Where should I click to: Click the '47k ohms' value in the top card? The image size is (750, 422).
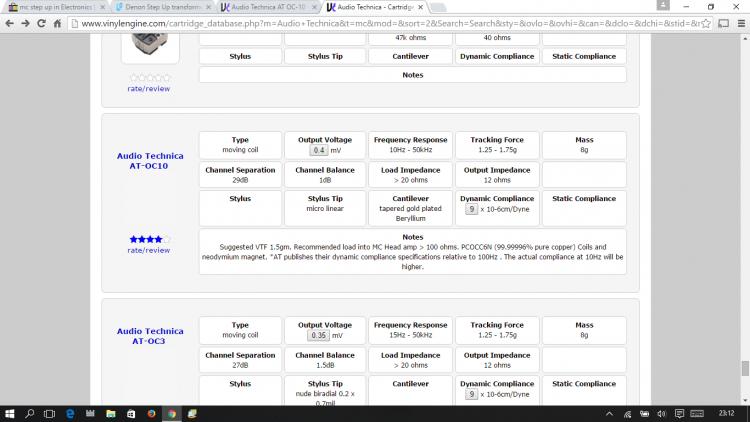410,37
